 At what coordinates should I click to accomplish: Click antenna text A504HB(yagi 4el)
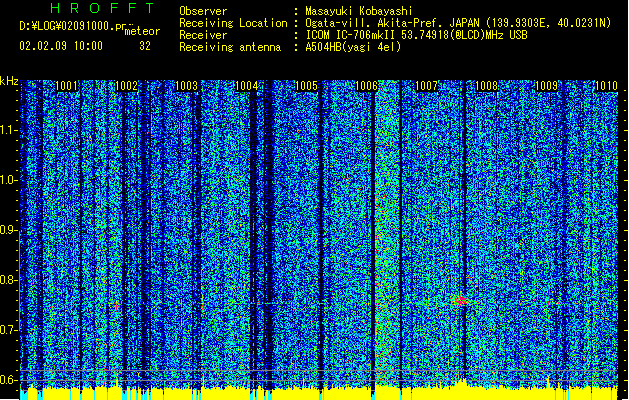coord(353,47)
